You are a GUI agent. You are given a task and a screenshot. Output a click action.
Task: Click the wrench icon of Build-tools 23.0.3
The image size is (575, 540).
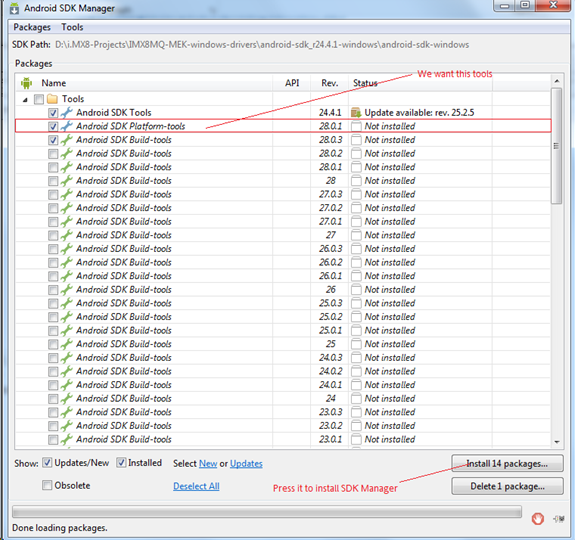(66, 412)
